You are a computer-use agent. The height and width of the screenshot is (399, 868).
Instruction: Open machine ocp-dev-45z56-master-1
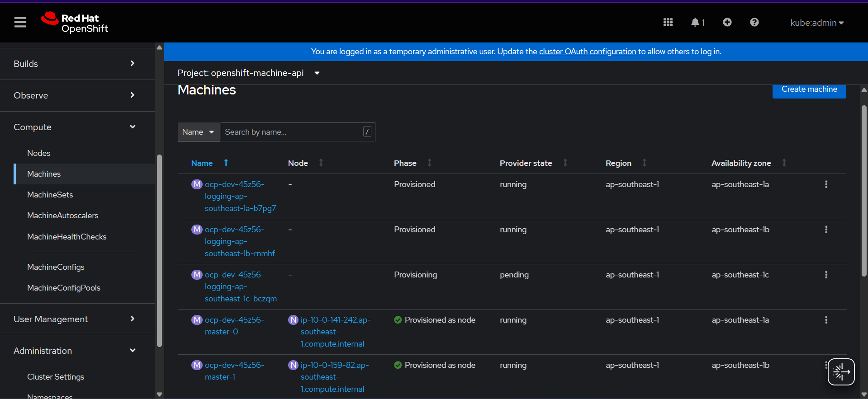234,371
